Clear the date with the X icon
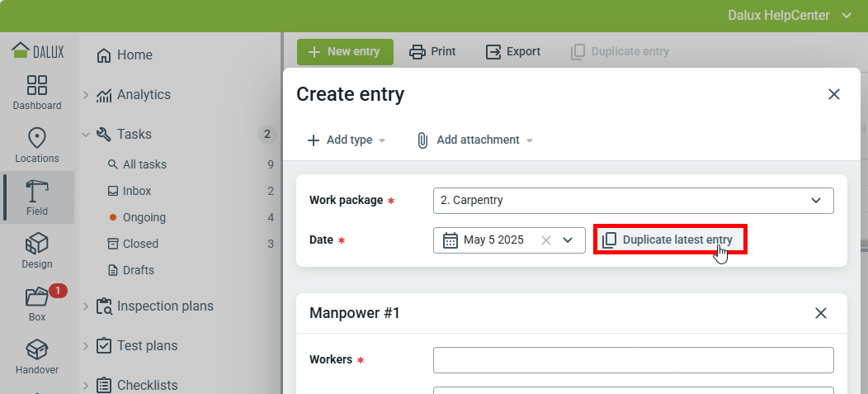 (x=545, y=240)
